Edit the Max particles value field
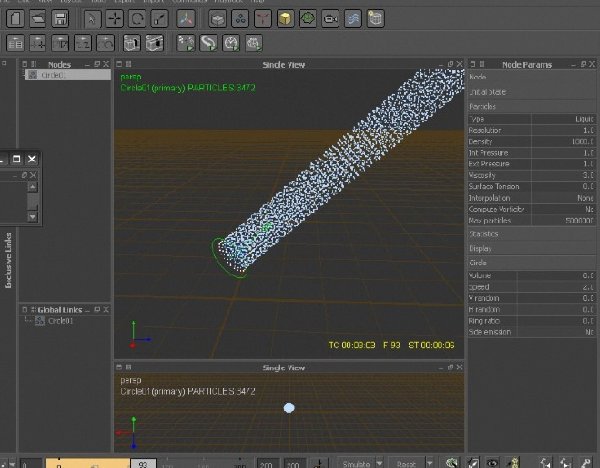Viewport: 600px width, 468px height. coord(563,220)
